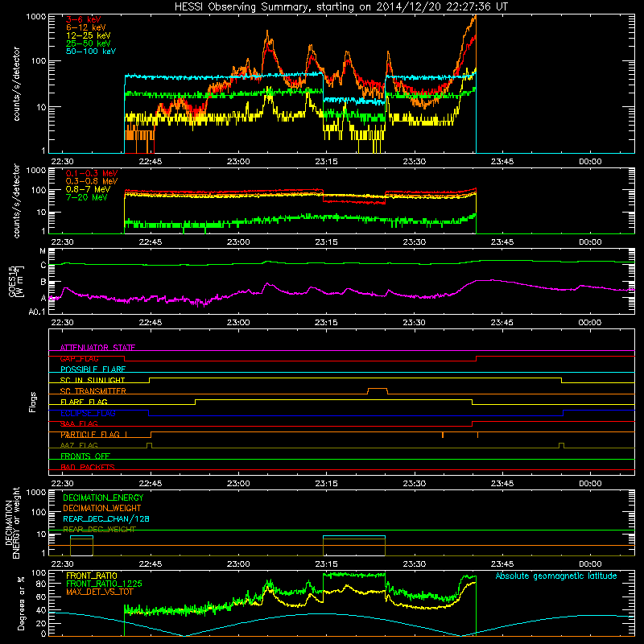The height and width of the screenshot is (644, 644).
Task: Click the 0.1-0.3 MeV legend label
Action: click(92, 173)
